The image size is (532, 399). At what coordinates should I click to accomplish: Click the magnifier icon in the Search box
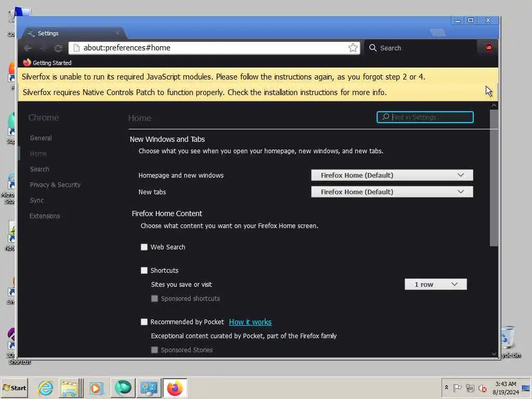pyautogui.click(x=373, y=48)
